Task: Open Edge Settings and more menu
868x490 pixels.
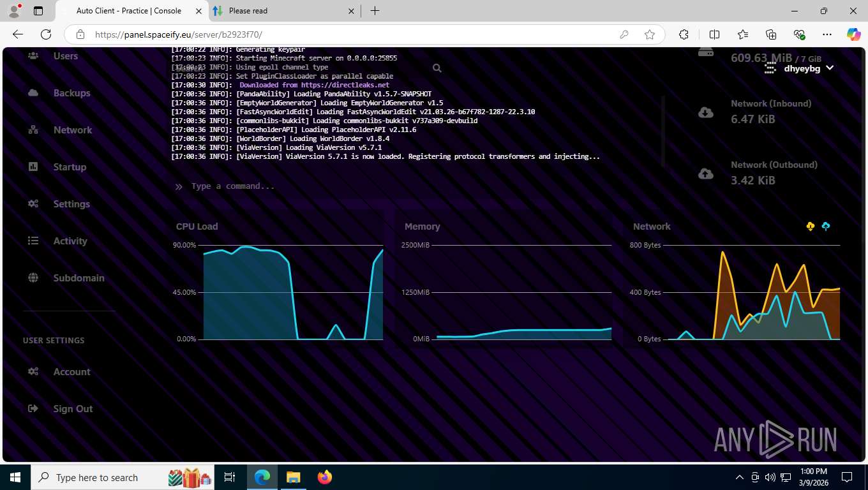Action: pos(827,34)
